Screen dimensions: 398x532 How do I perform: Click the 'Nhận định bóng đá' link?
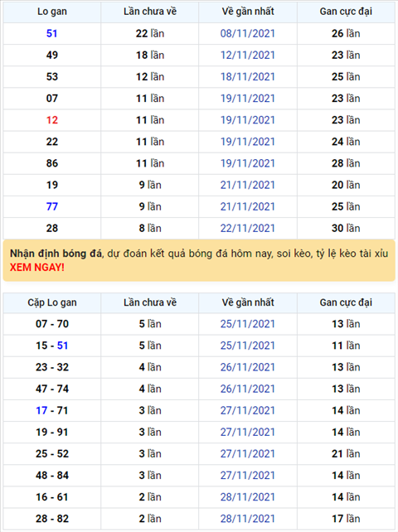coord(56,254)
